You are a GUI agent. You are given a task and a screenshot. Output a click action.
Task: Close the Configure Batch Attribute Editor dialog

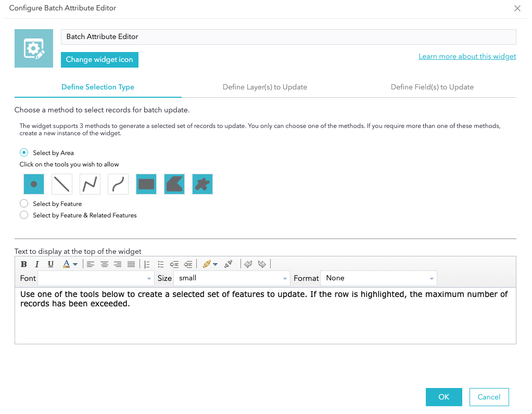tap(517, 8)
